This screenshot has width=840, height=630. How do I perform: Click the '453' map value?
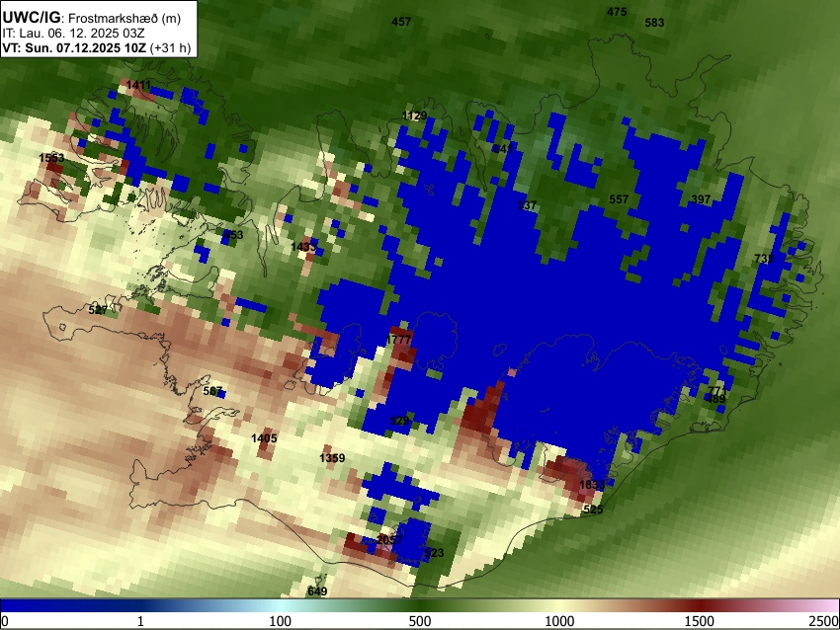click(x=233, y=234)
